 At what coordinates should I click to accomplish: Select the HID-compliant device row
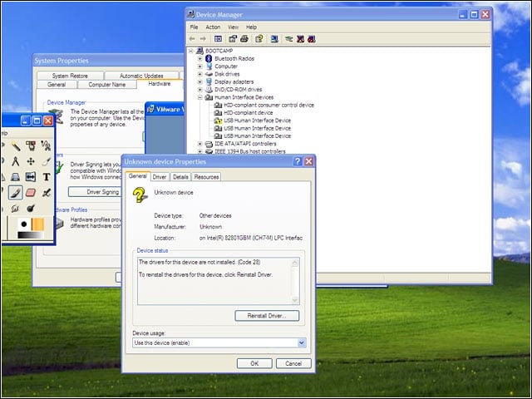click(248, 113)
